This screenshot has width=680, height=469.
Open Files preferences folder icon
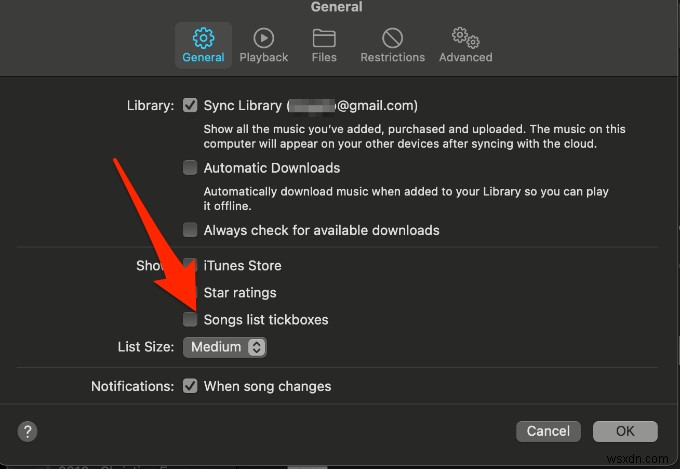[324, 38]
